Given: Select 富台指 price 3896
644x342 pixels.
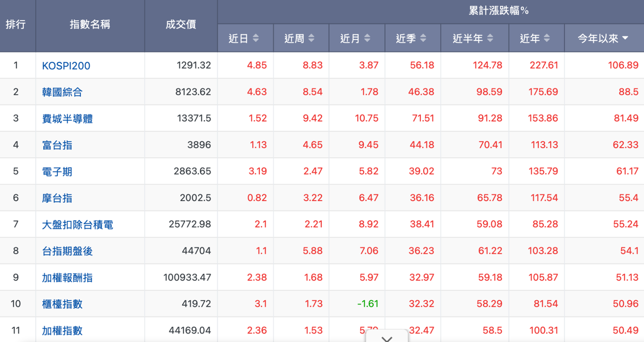Looking at the screenshot, I should 199,145.
